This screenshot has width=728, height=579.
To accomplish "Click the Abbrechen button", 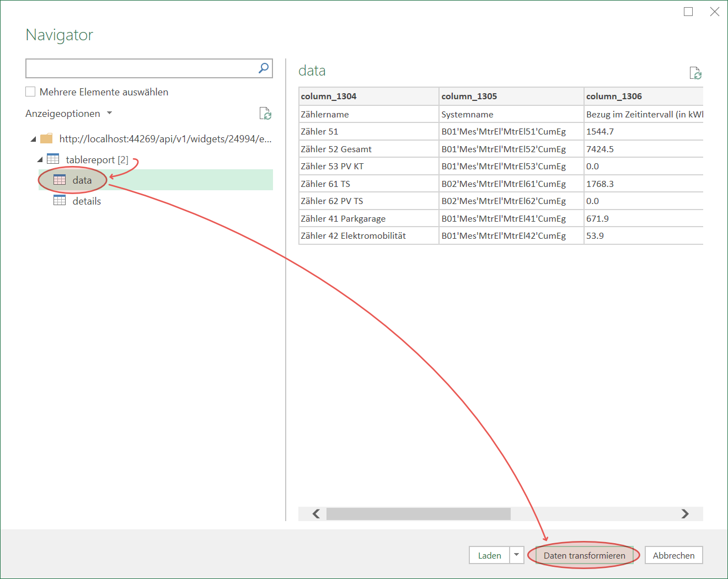I will point(674,555).
